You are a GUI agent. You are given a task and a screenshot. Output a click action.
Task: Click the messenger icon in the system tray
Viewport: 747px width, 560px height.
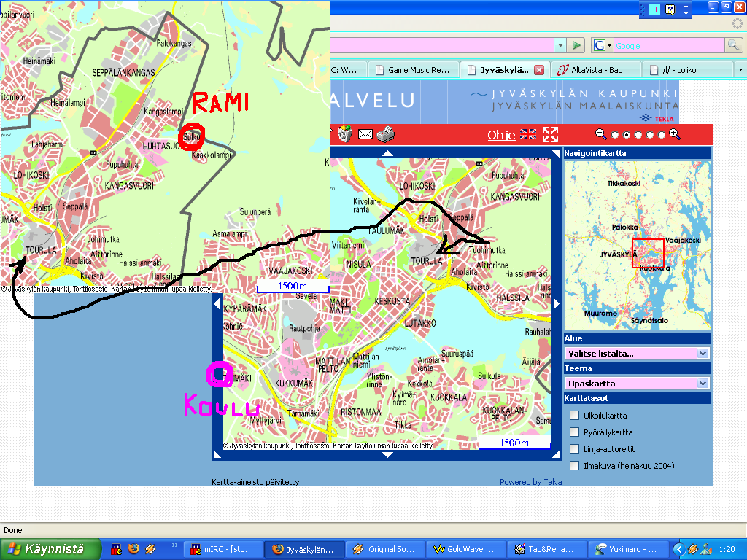(707, 549)
